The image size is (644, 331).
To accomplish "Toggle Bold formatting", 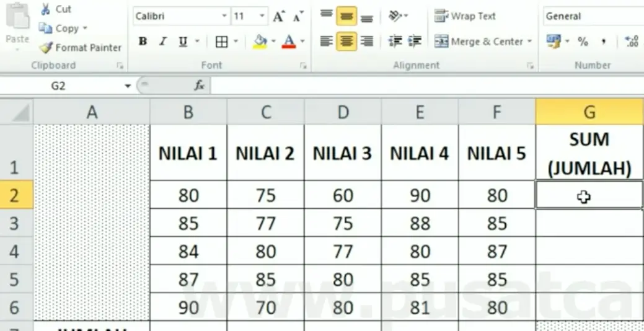I will pyautogui.click(x=143, y=42).
